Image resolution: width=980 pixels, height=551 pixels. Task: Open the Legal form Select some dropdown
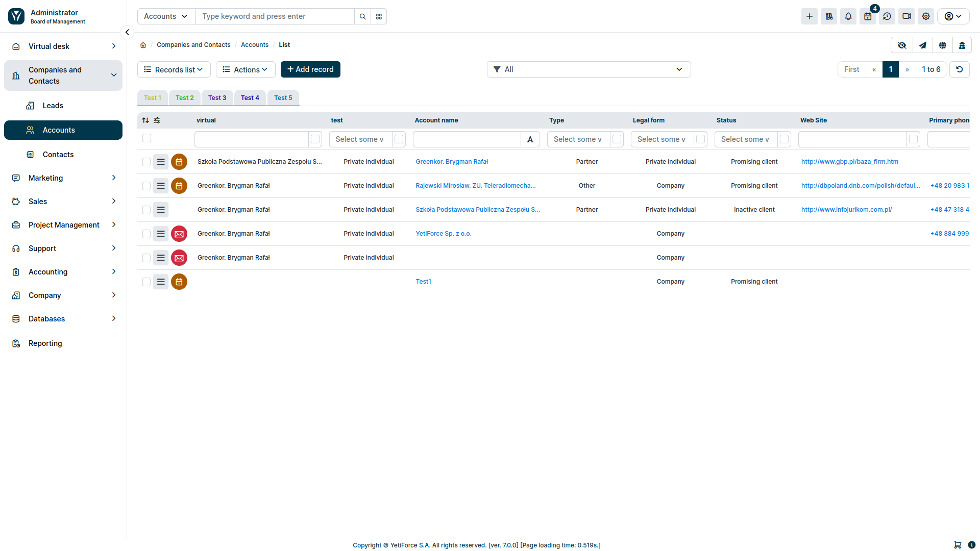tap(663, 139)
